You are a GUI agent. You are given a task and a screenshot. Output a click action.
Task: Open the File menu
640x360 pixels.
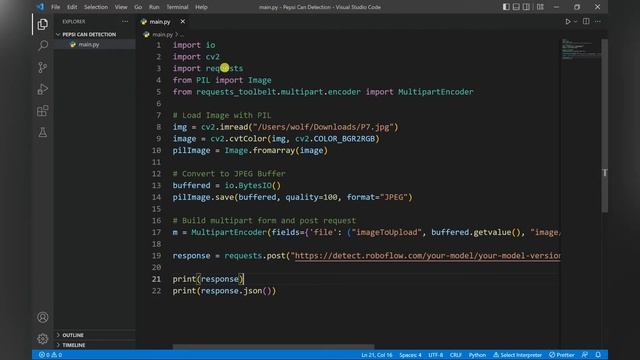pyautogui.click(x=56, y=7)
